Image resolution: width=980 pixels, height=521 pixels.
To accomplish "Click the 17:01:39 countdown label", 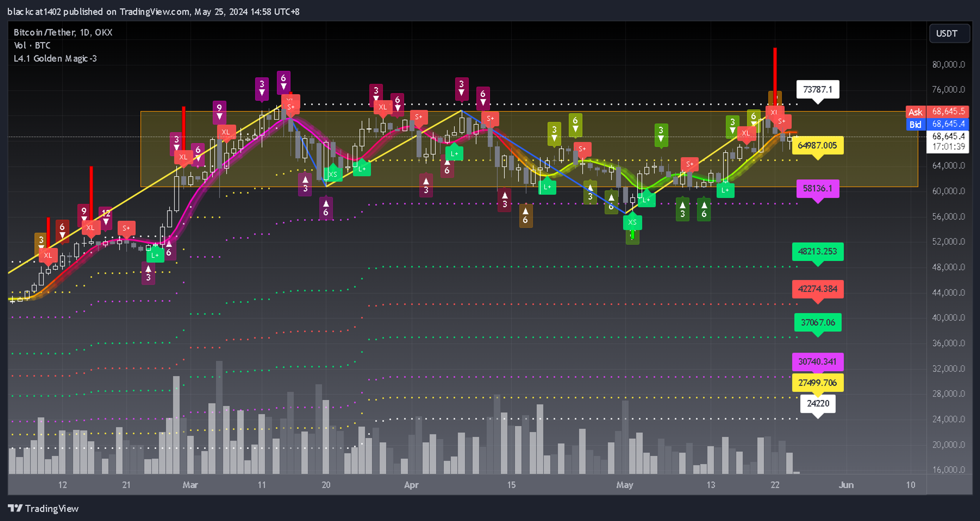I will [948, 146].
